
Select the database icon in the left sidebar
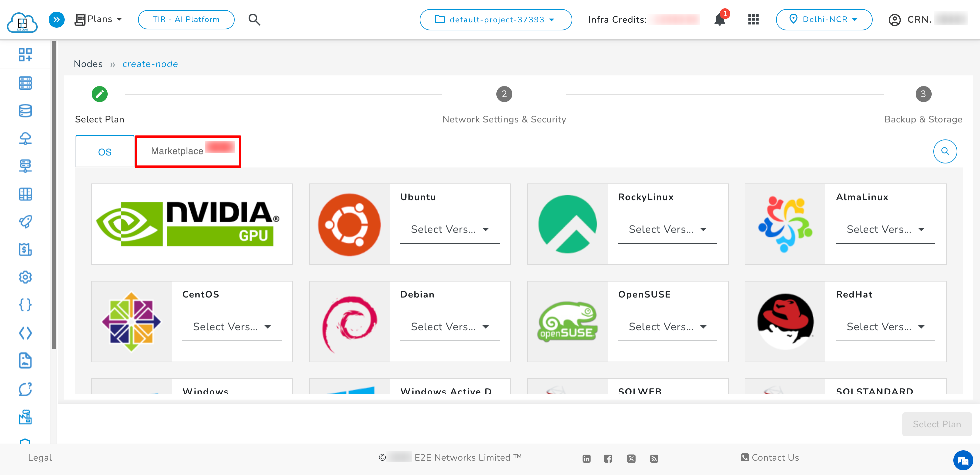(25, 111)
